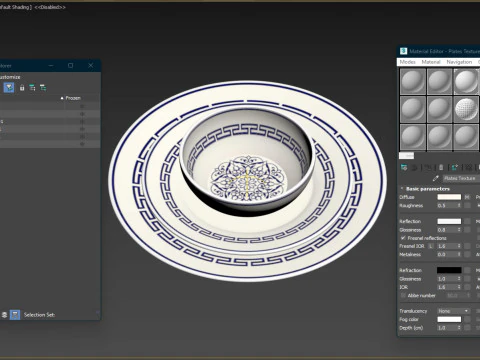This screenshot has height=360, width=480.
Task: Enable the Abbe number checkbox
Action: (x=403, y=295)
